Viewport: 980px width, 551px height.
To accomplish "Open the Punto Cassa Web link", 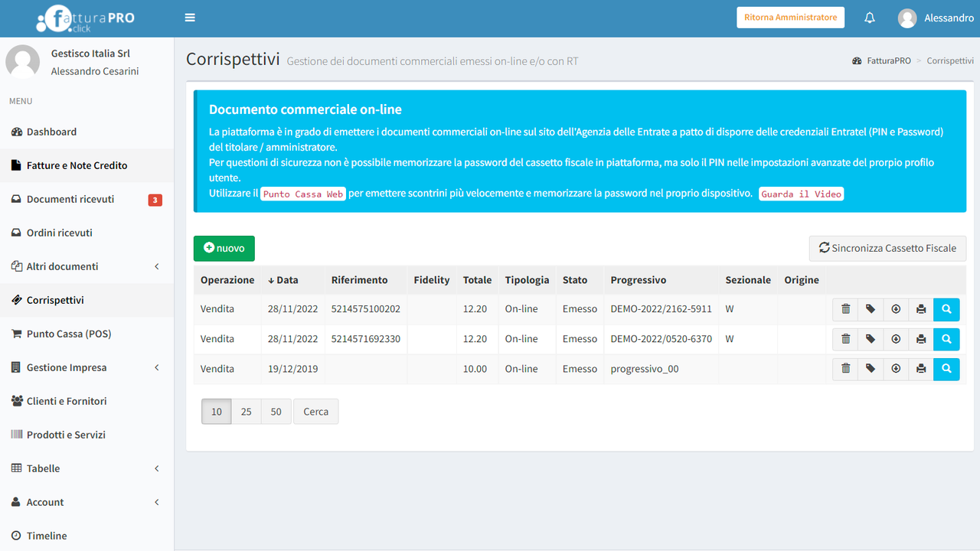I will 303,194.
